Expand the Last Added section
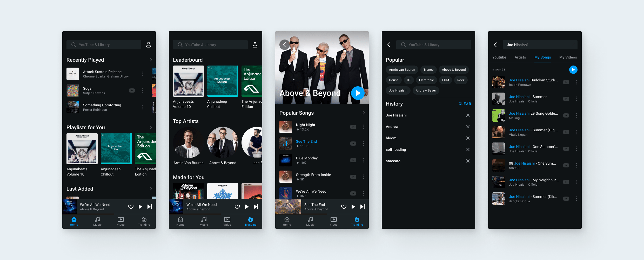This screenshot has width=644, height=260. tap(151, 189)
